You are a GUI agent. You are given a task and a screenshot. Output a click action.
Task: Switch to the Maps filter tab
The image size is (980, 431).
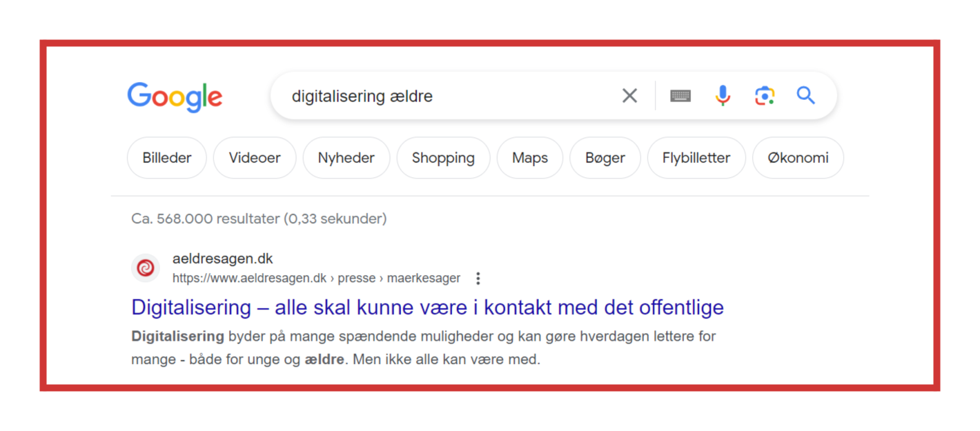(530, 158)
